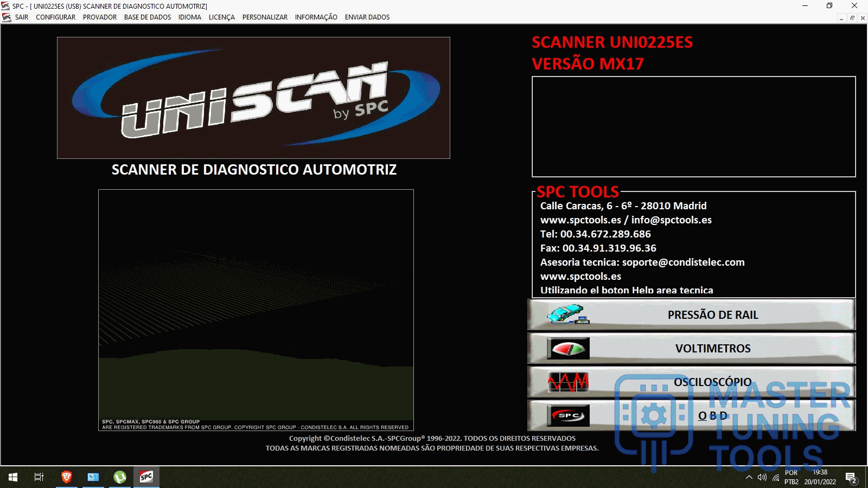Click the SPC app taskbar icon
The height and width of the screenshot is (488, 868).
[x=146, y=477]
